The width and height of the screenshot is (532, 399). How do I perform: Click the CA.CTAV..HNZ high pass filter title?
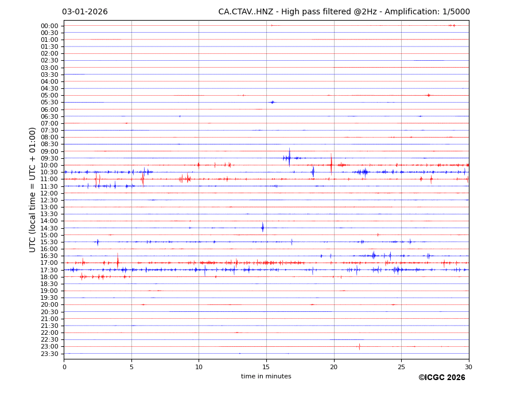344,12
